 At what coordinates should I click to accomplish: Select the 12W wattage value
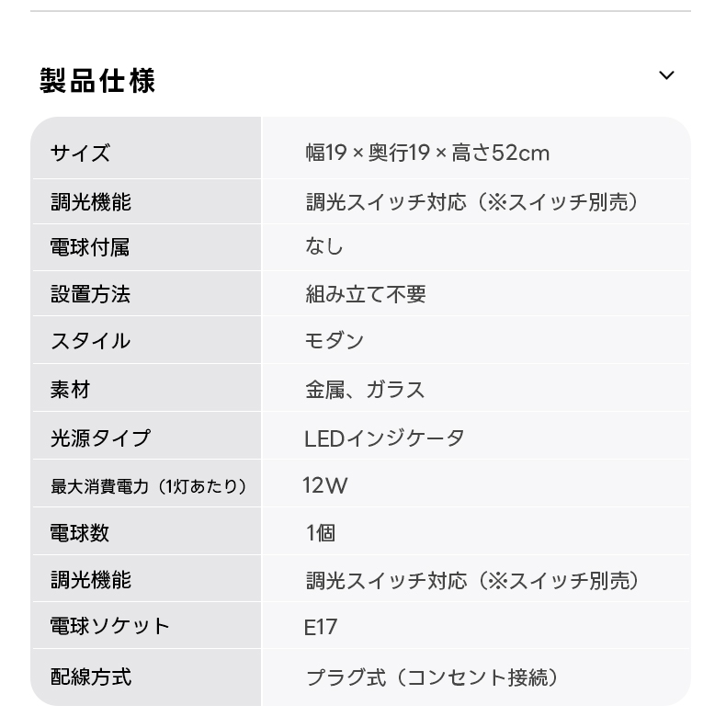pyautogui.click(x=325, y=485)
